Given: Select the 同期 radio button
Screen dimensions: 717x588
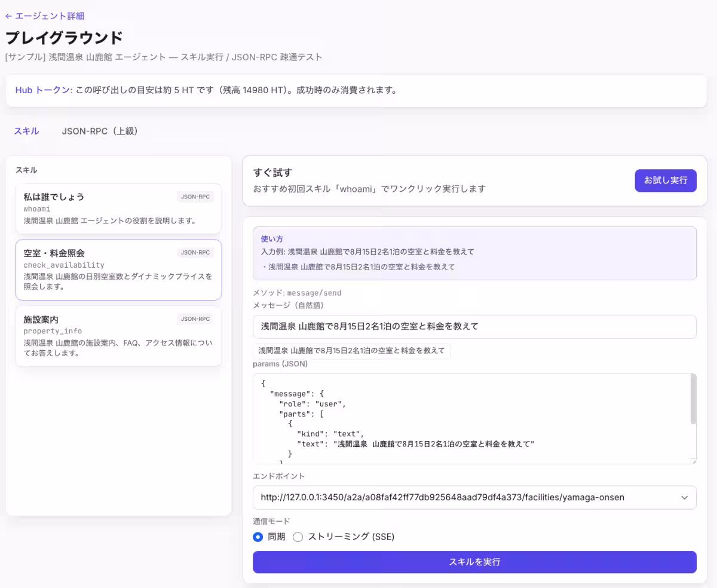Looking at the screenshot, I should click(258, 537).
